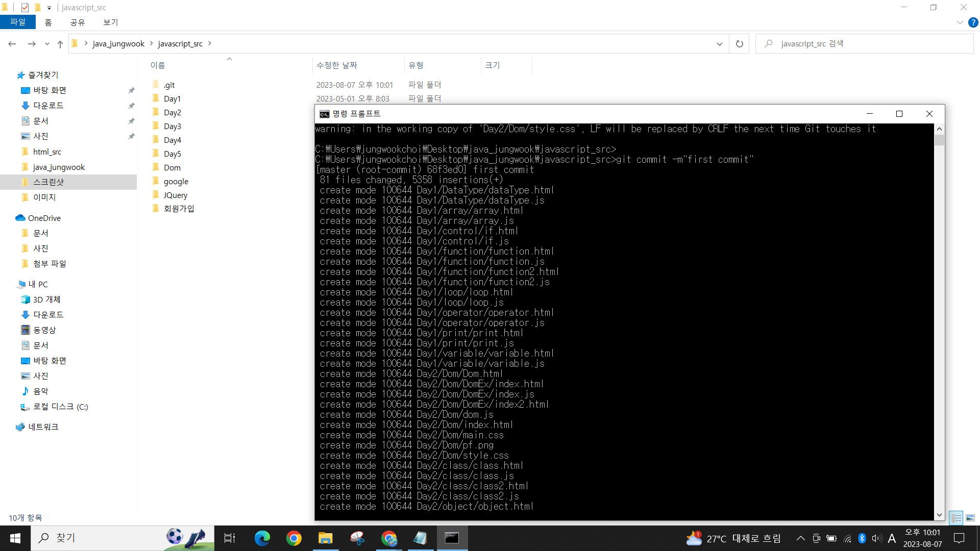Open the 보기 ribbon tab

tap(110, 22)
